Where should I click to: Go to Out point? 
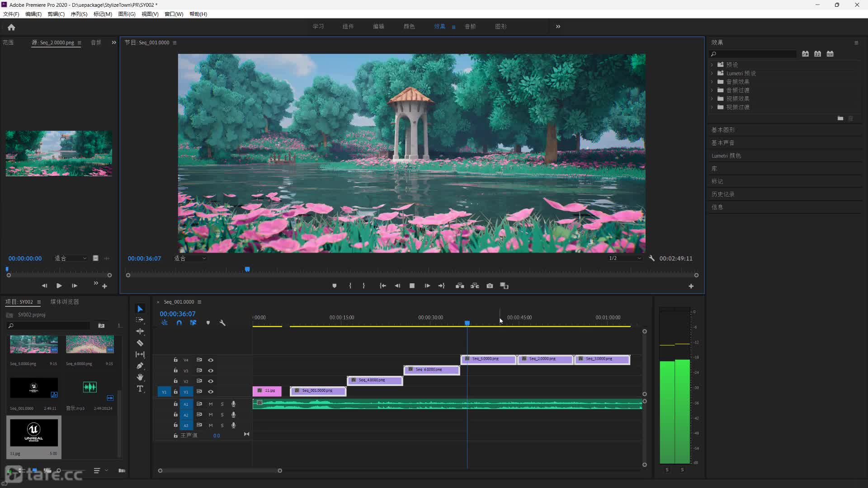[442, 286]
